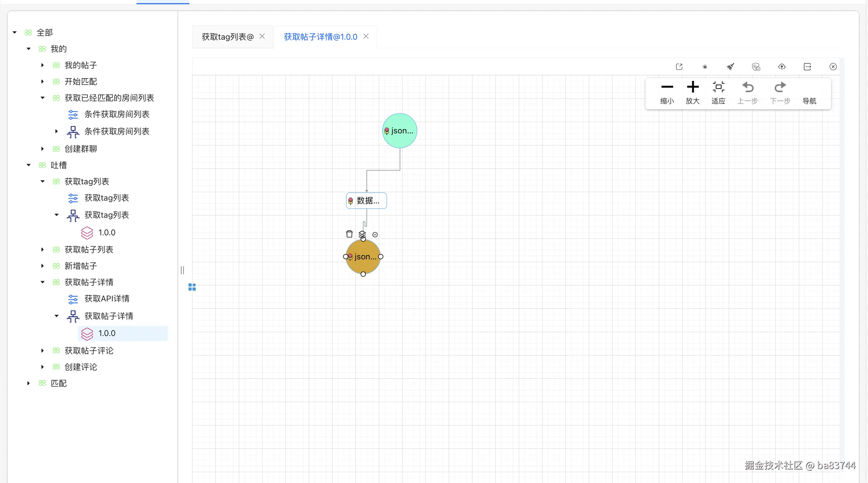Collapse the 吐槽 tree group
Image resolution: width=868 pixels, height=483 pixels.
pyautogui.click(x=28, y=165)
